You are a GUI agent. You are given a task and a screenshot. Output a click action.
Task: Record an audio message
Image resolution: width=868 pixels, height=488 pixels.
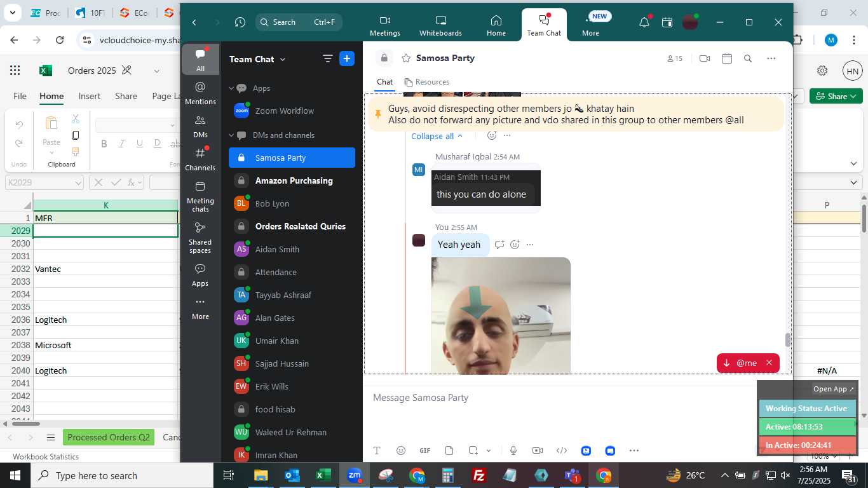(513, 451)
